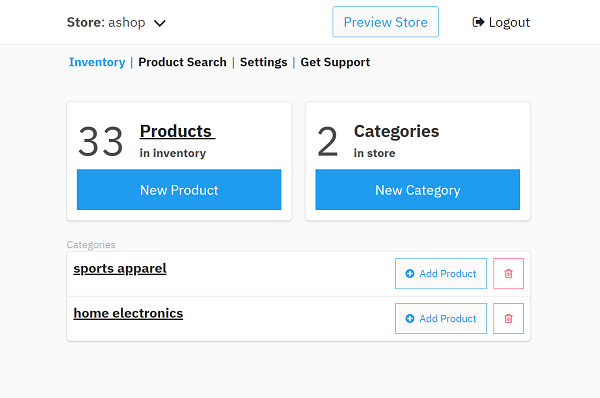Open the home electronics category link
This screenshot has height=398, width=600.
(128, 313)
